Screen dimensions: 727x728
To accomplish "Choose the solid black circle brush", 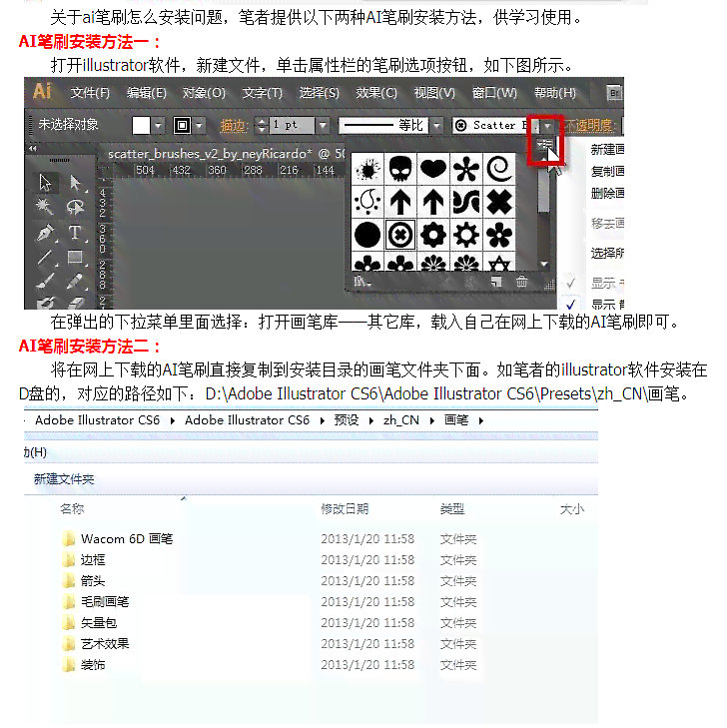I will 367,235.
